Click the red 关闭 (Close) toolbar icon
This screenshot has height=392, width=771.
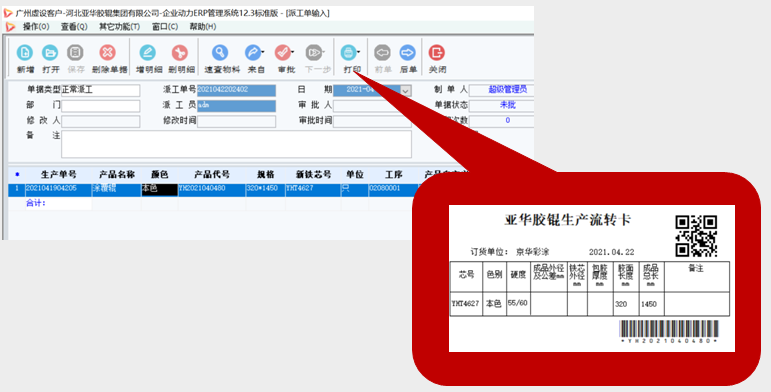437,52
